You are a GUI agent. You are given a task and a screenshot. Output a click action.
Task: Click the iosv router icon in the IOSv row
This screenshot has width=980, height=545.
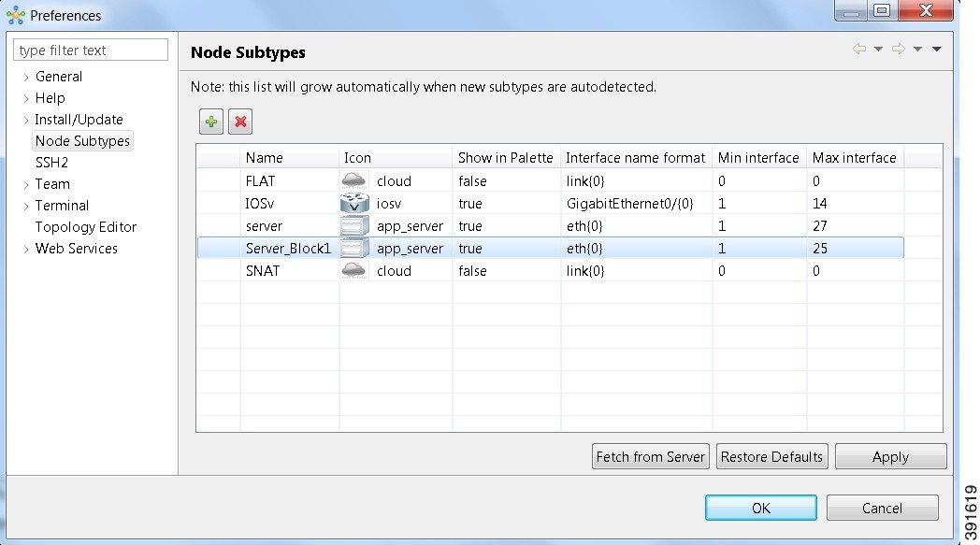(x=353, y=203)
